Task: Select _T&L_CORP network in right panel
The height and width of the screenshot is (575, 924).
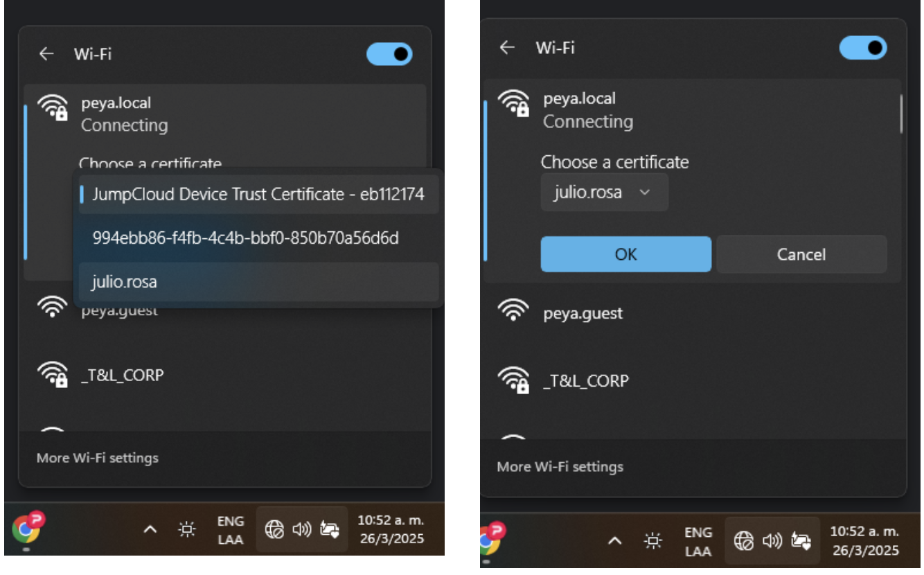Action: click(x=691, y=380)
